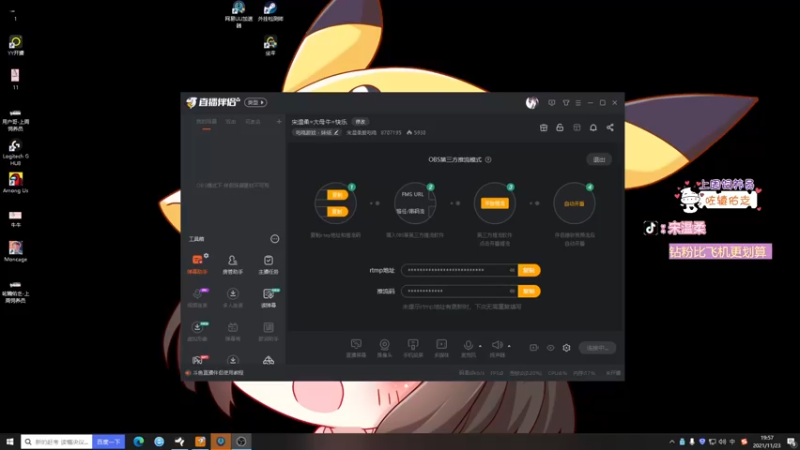Open the 房管助手 tool
This screenshot has width=800, height=450.
click(x=233, y=264)
